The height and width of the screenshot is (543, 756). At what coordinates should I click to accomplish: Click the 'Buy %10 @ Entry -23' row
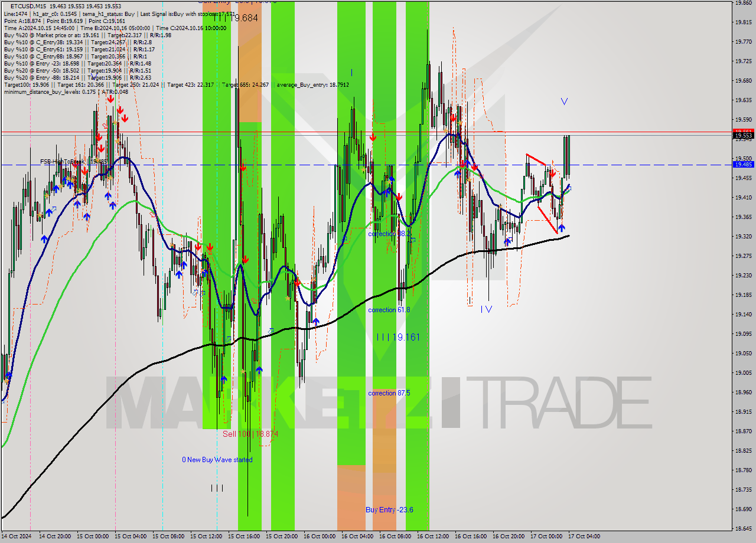(77, 63)
